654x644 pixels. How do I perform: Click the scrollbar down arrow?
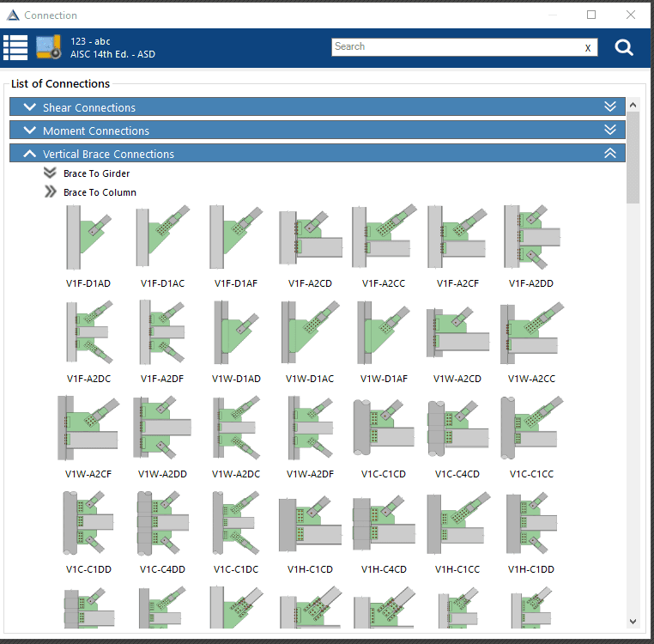[633, 622]
